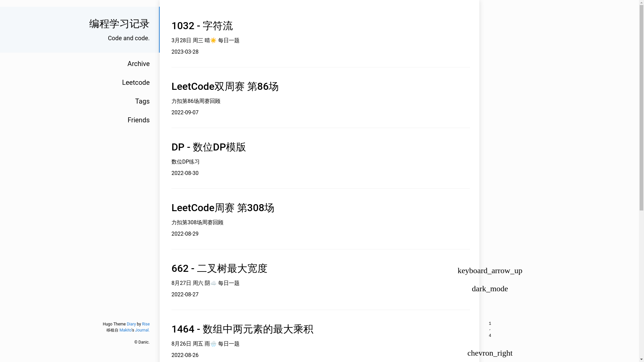The height and width of the screenshot is (362, 644).
Task: Open post LeetCode周赛 第308场
Action: (223, 208)
